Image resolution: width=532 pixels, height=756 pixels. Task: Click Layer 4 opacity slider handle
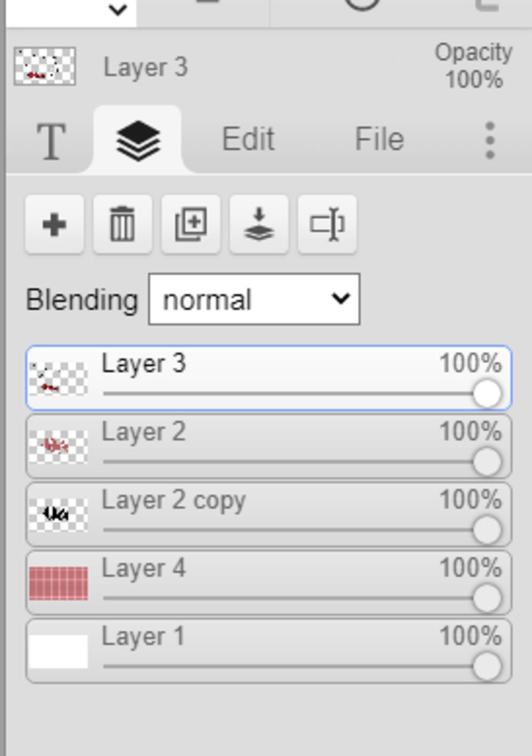pyautogui.click(x=487, y=598)
